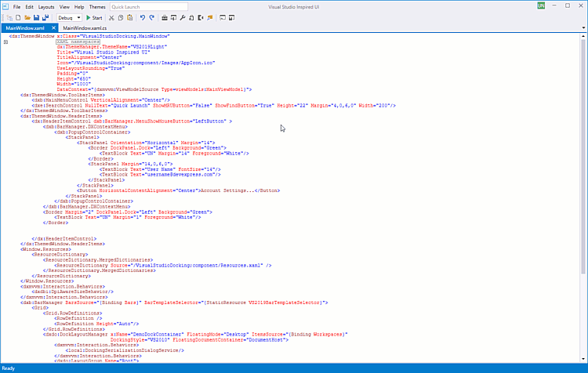Click the Save icon in the toolbar
Screen dimensions: 588x373
[x=36, y=17]
